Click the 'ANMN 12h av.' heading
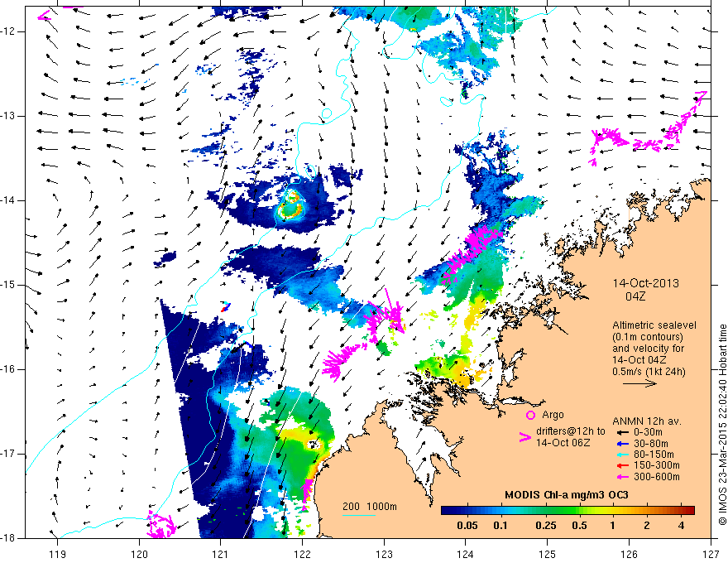 click(x=647, y=421)
